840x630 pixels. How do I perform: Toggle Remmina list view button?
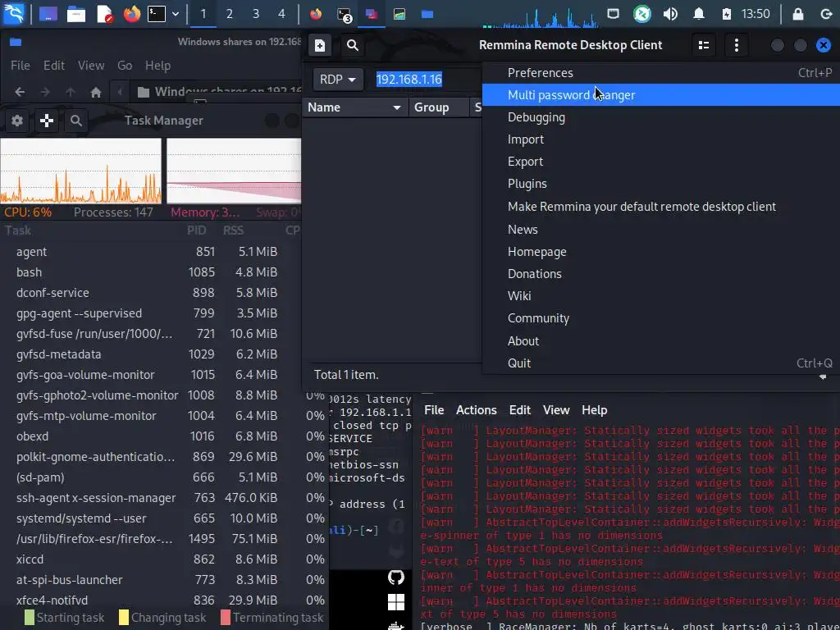point(703,46)
